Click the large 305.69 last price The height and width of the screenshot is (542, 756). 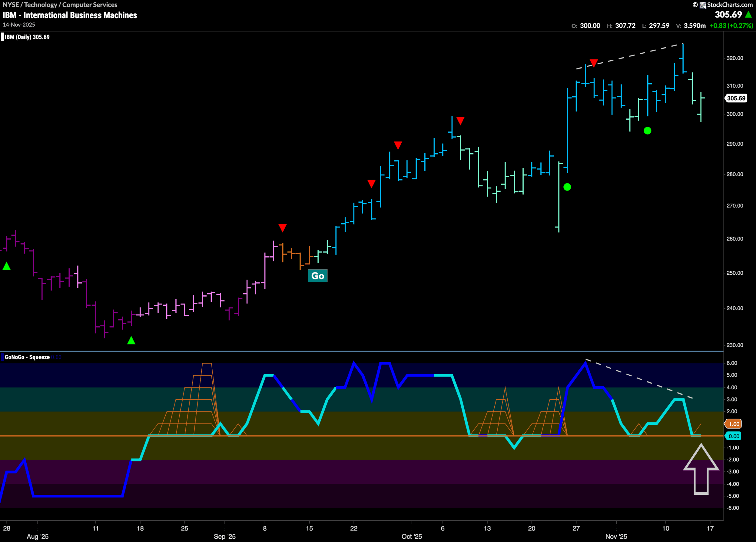click(x=728, y=15)
